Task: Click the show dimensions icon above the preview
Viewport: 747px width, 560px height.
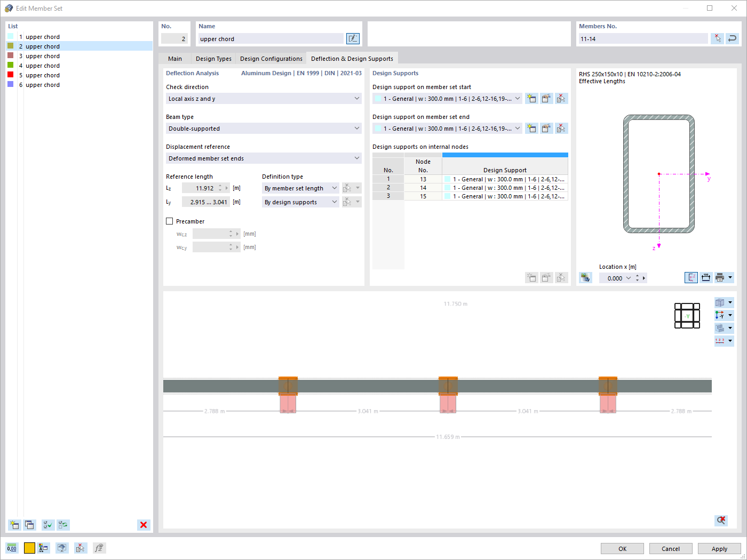Action: (706, 277)
